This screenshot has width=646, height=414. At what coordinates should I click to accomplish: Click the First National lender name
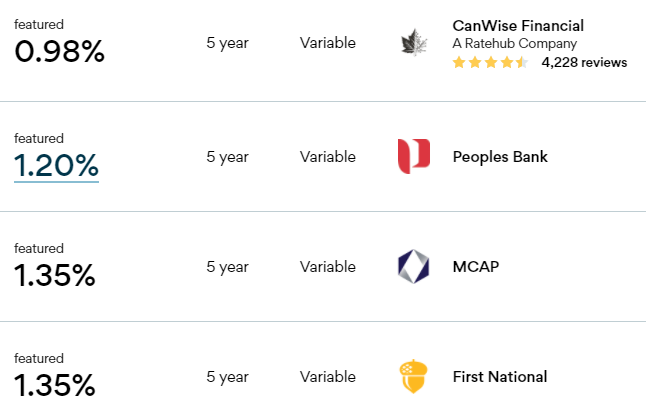[500, 377]
